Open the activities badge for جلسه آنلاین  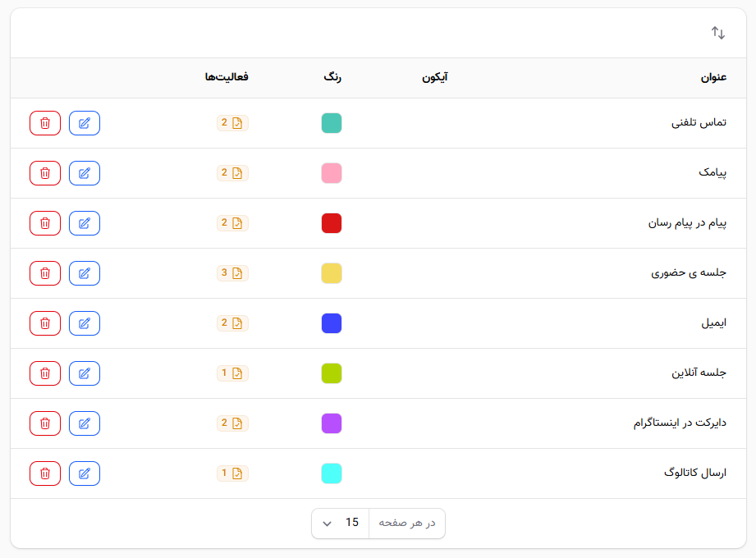(x=232, y=373)
